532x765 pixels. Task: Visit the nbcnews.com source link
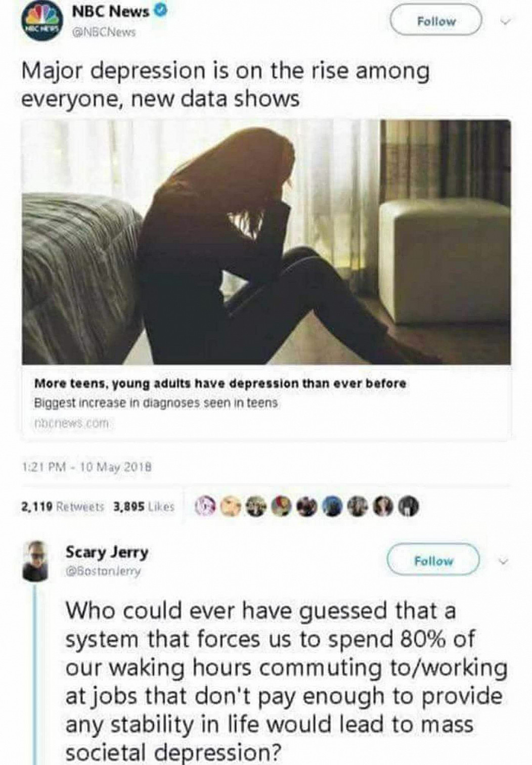click(71, 423)
